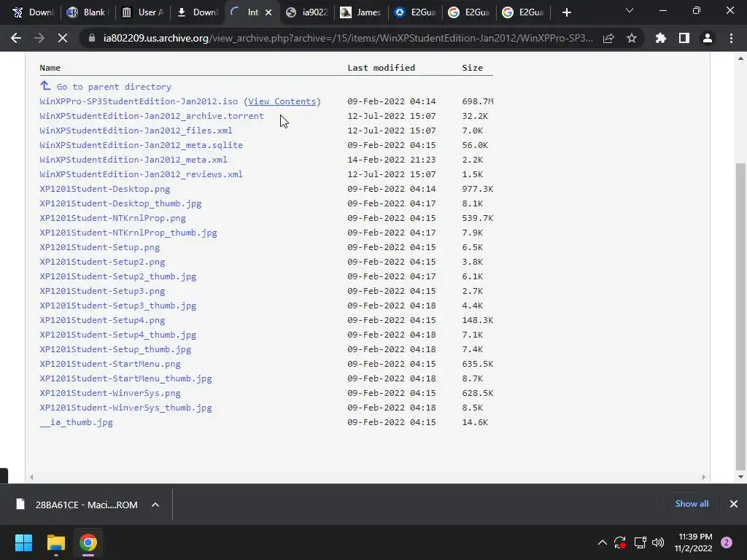
Task: Open WinXPStudentEdition-Jan2012_meta.sqlite
Action: coord(141,145)
